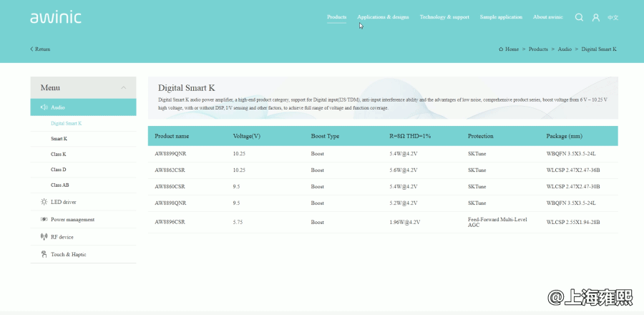Click the Protection column header

481,136
